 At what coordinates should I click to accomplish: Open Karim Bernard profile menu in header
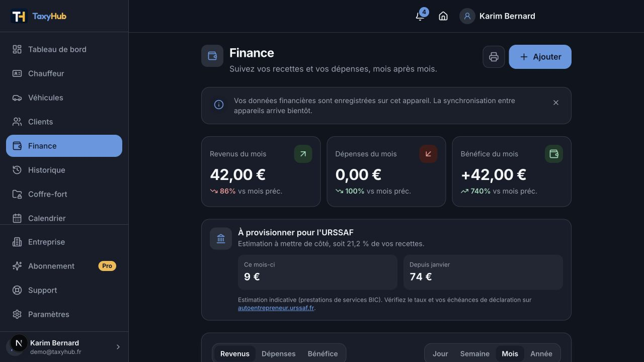tap(498, 16)
